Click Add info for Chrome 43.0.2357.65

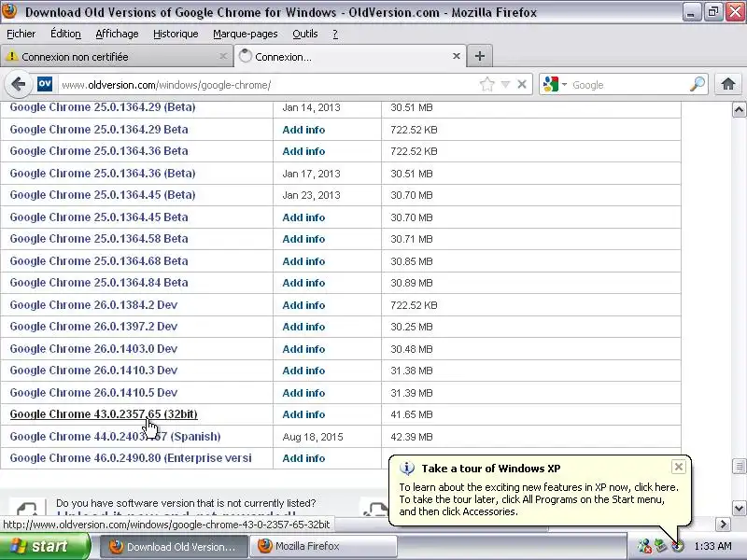[x=303, y=414]
